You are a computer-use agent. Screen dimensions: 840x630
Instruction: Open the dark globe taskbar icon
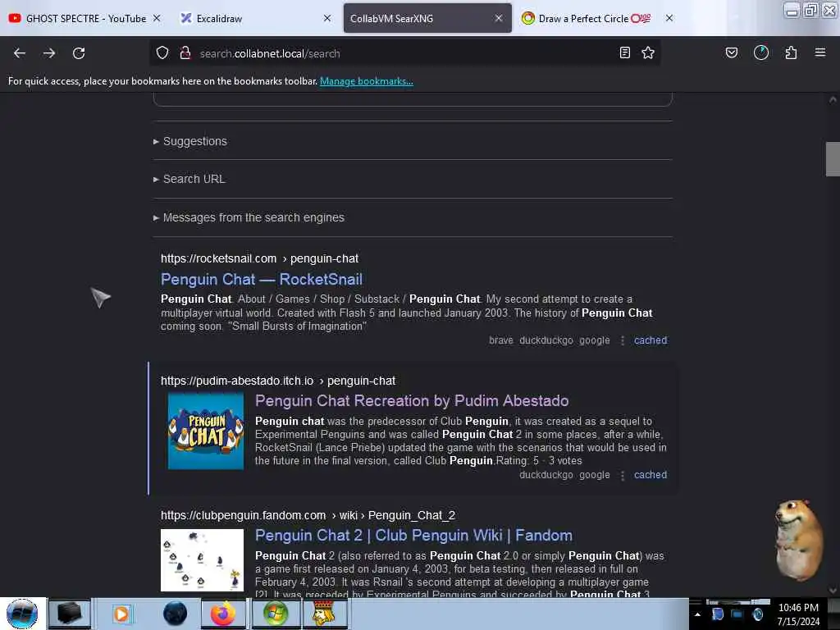pos(175,614)
